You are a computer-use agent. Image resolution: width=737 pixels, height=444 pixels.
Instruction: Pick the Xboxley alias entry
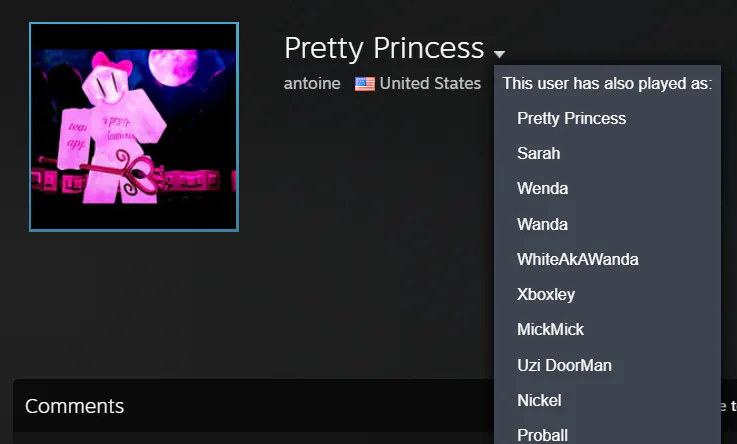(x=546, y=295)
